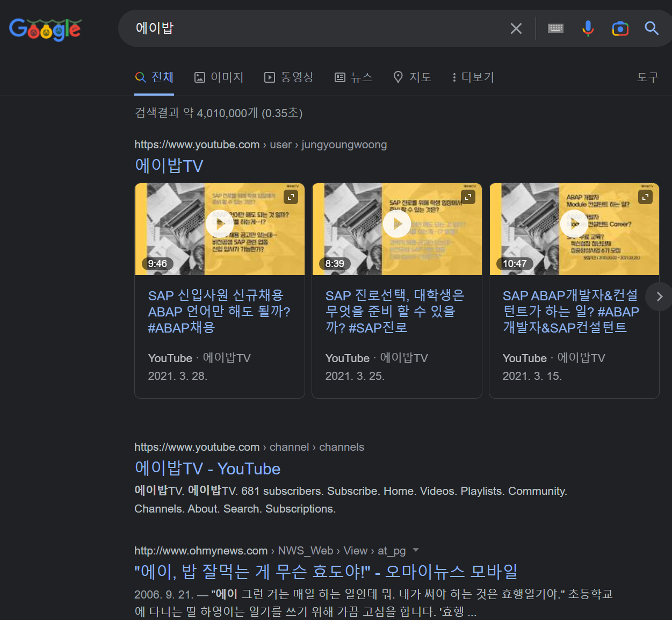Expand the 8:39 video preview icon
This screenshot has height=620, width=672.
468,197
